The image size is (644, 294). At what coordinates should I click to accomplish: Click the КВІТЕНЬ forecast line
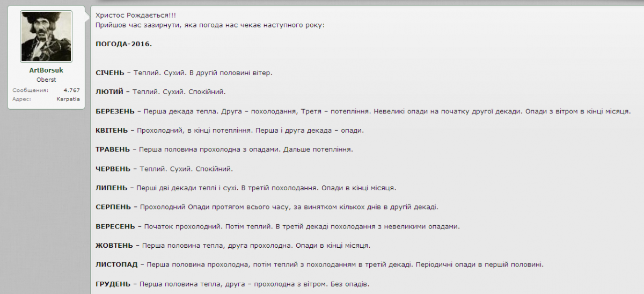(230, 130)
